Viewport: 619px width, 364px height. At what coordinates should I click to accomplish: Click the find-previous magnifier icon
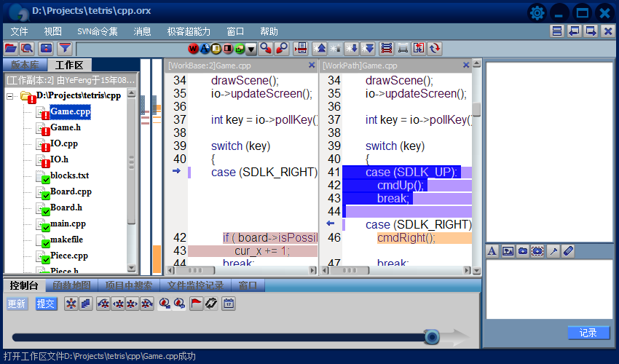pos(282,49)
